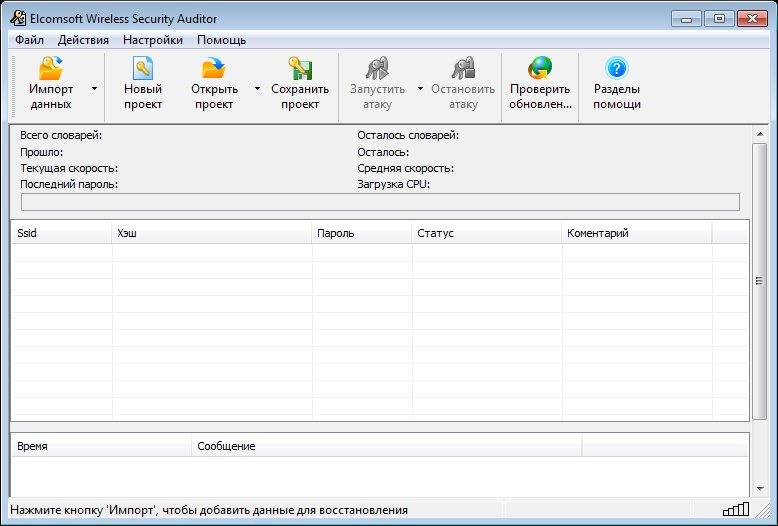Open Разделы помощи help icon
This screenshot has width=778, height=526.
pos(617,68)
